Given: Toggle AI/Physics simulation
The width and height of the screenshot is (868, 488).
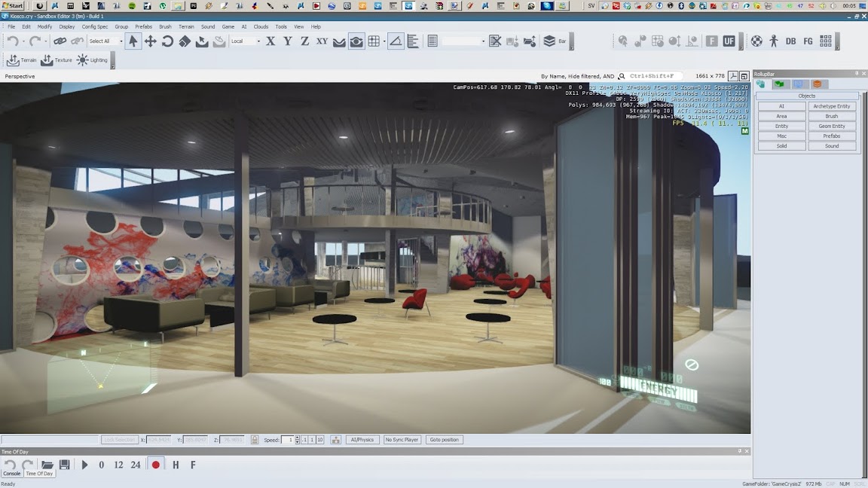Looking at the screenshot, I should pos(362,440).
